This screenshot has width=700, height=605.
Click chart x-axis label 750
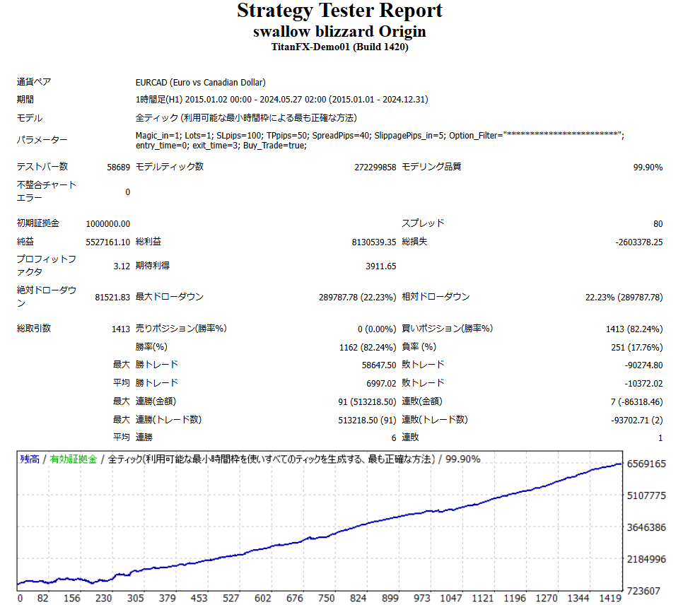pyautogui.click(x=327, y=599)
